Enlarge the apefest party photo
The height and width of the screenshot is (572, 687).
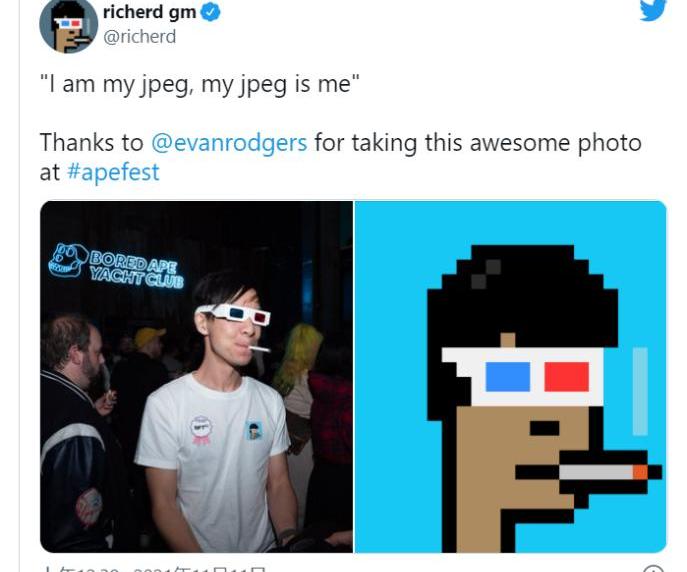coord(196,377)
